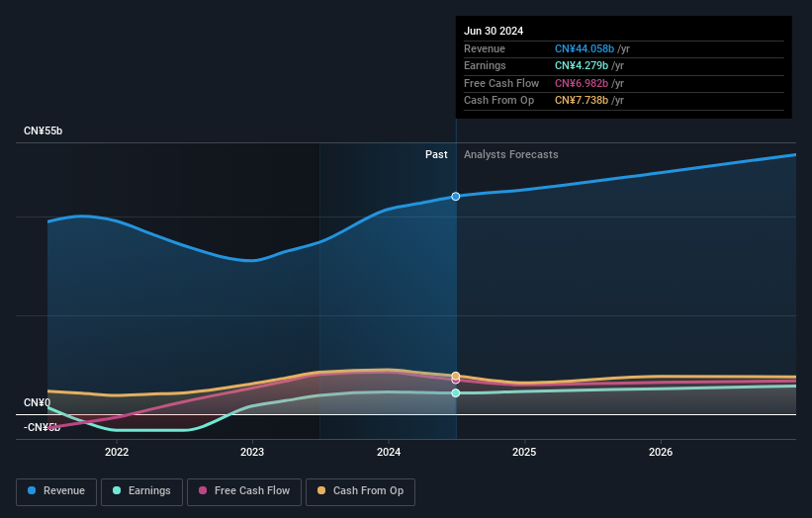
Task: Click the Past label
Action: pyautogui.click(x=436, y=154)
